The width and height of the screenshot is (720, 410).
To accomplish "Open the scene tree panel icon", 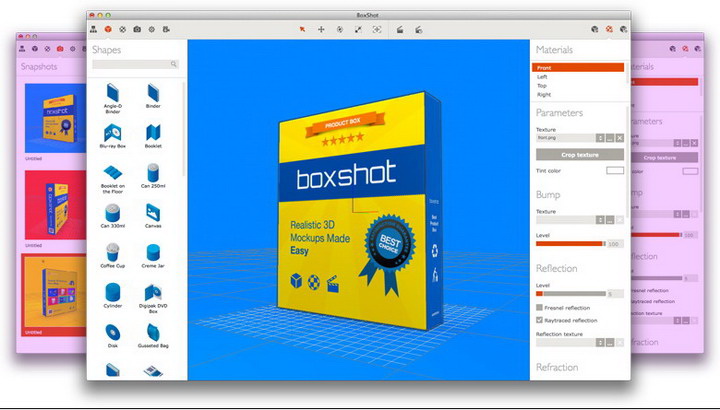I will coord(94,29).
